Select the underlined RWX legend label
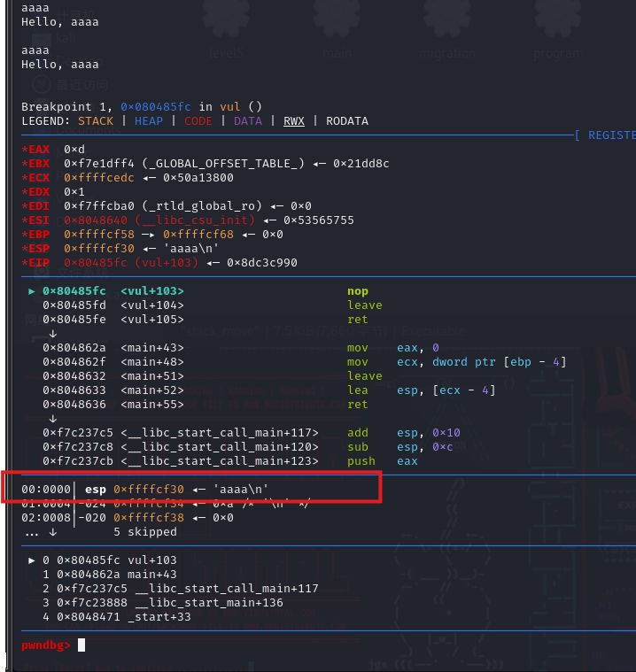 (x=294, y=121)
